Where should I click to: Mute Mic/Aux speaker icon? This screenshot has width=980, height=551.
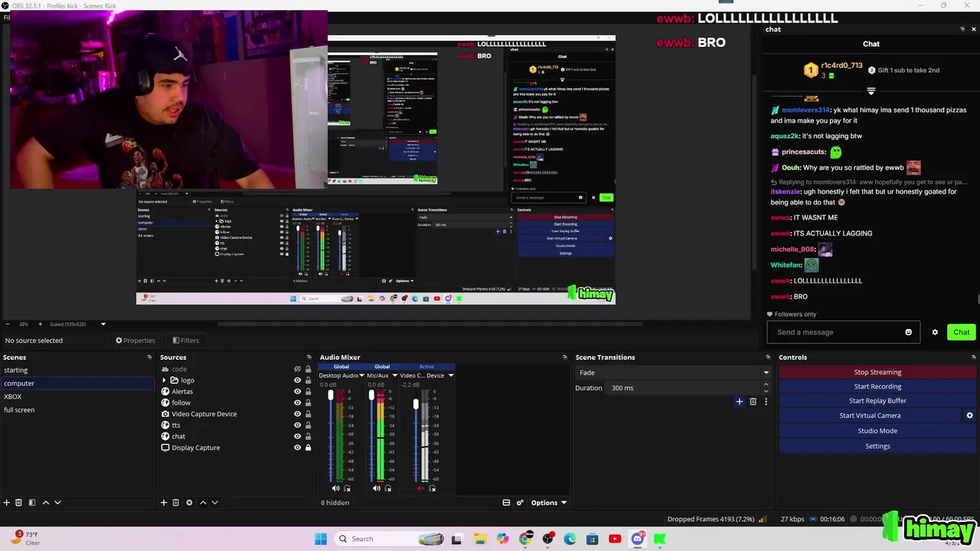coord(376,488)
